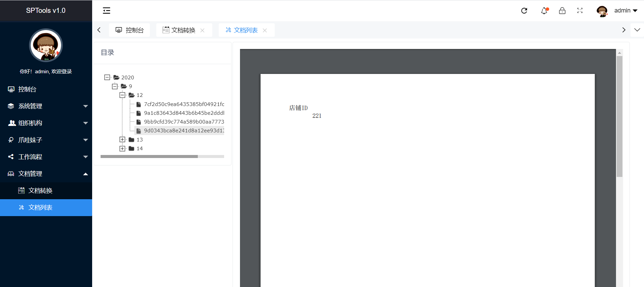The height and width of the screenshot is (287, 644).
Task: Collapse the sidebar with the menu icon
Action: (x=107, y=11)
